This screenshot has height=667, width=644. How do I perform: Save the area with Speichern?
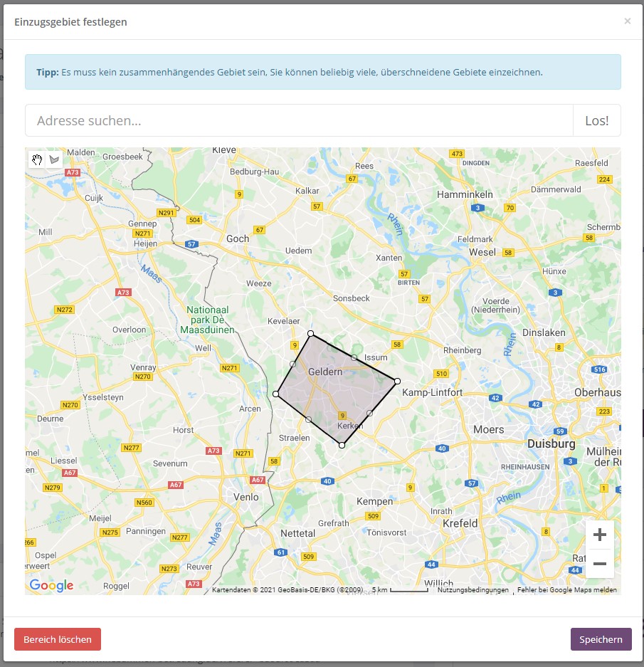point(601,639)
